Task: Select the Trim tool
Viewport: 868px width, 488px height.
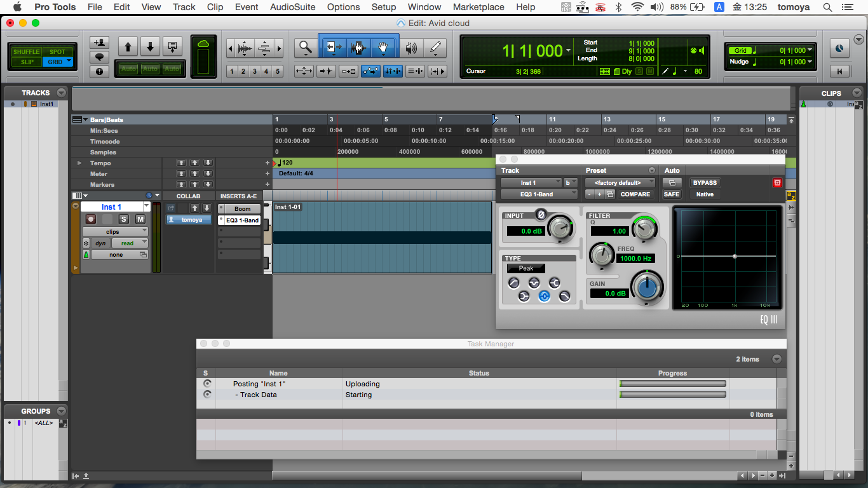Action: point(334,48)
